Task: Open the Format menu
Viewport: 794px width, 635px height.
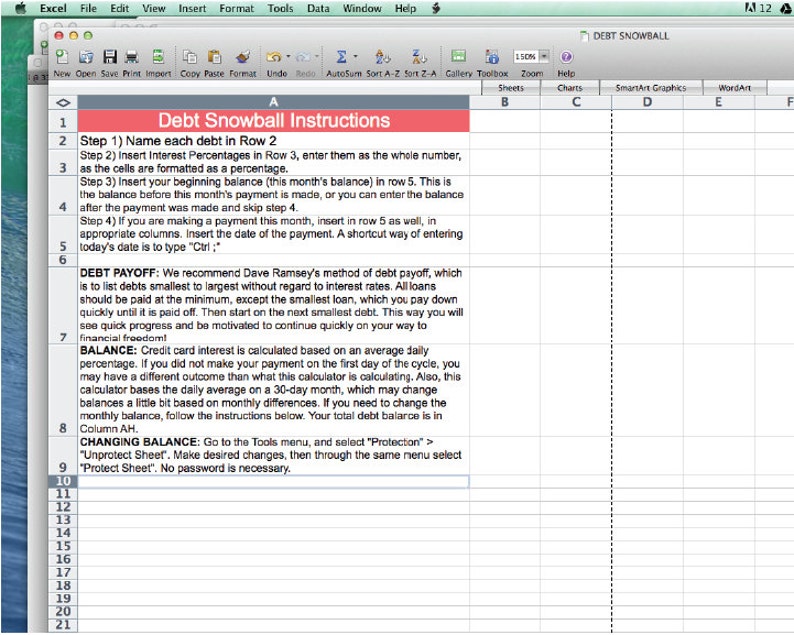Action: [x=236, y=8]
